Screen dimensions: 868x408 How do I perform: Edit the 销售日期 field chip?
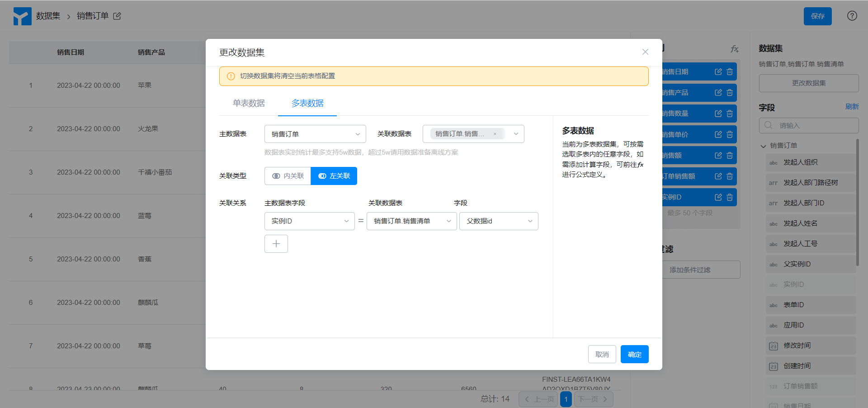click(718, 71)
